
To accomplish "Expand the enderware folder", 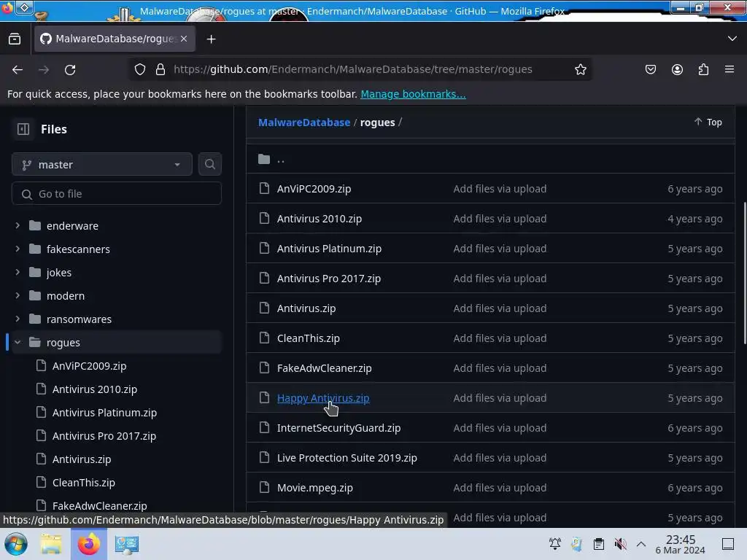I will pos(18,225).
